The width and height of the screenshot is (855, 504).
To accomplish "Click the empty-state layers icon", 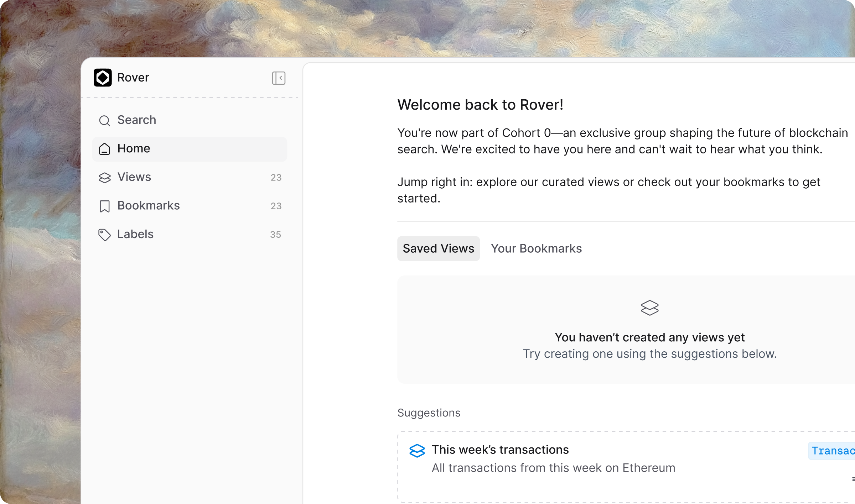I will tap(649, 308).
